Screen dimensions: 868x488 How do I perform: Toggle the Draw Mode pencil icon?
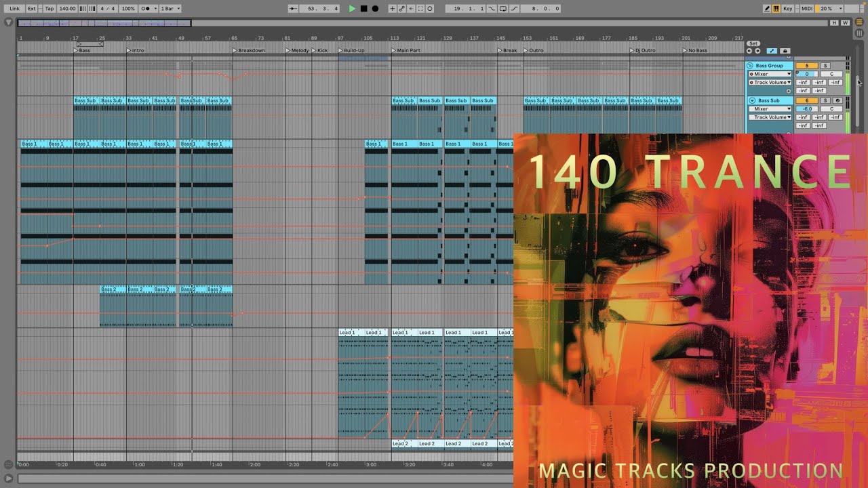click(x=767, y=9)
